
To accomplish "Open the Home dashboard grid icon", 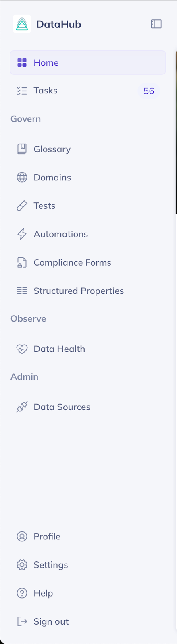I will click(x=22, y=62).
